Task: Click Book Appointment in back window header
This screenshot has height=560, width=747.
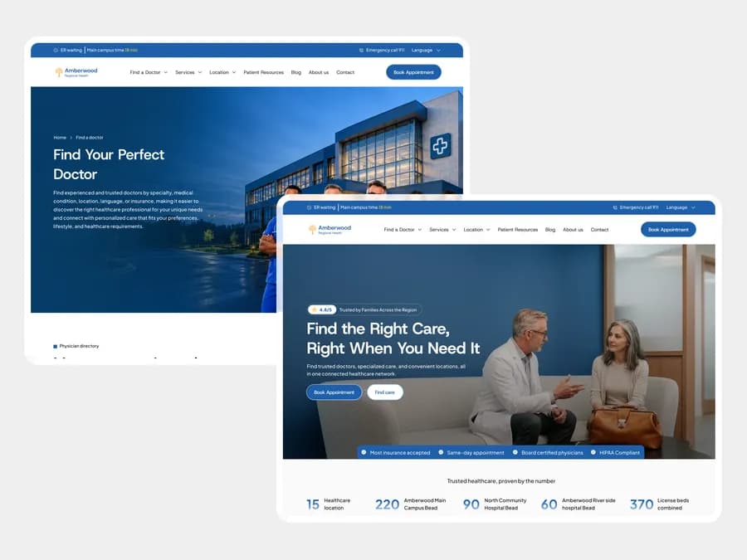Action: [x=413, y=72]
